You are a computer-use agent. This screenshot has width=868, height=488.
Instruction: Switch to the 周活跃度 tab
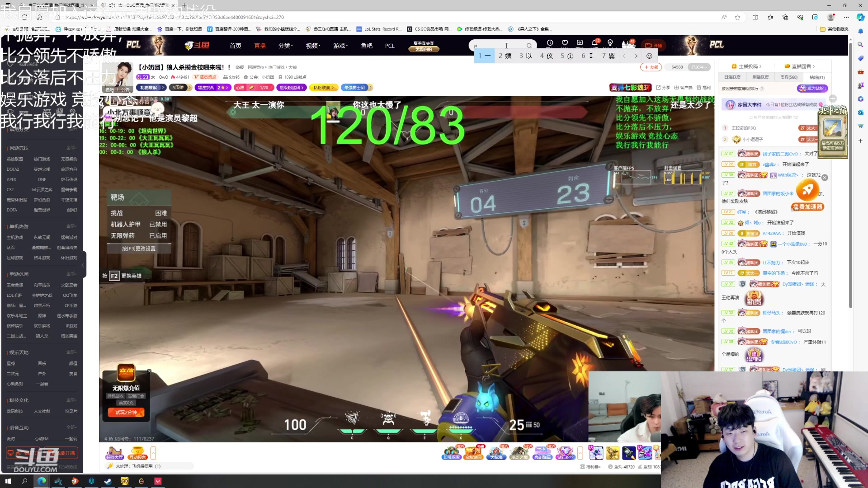click(x=760, y=77)
